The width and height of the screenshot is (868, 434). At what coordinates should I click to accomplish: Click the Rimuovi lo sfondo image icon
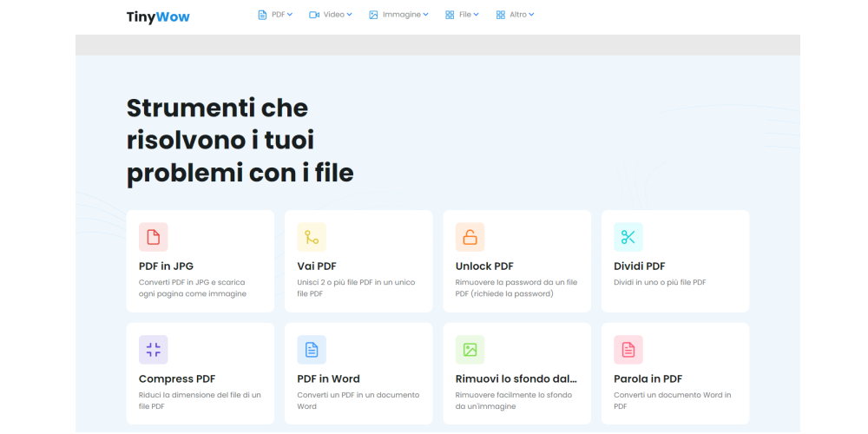coord(470,350)
